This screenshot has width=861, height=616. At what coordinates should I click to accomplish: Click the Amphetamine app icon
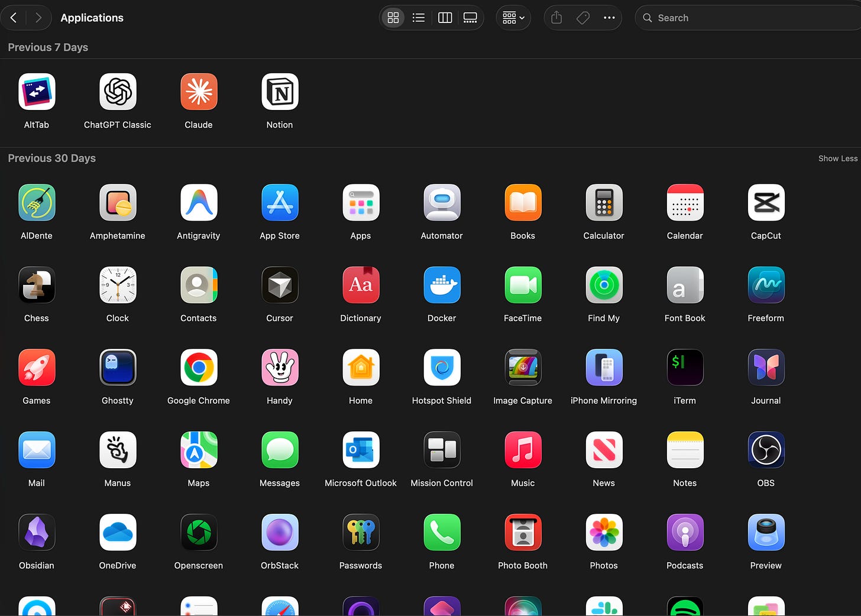(118, 202)
